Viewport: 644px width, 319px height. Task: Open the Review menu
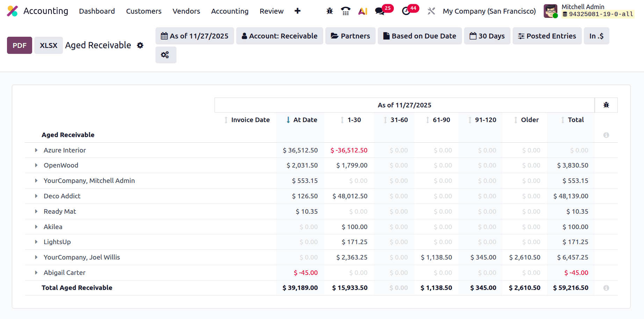(x=272, y=11)
